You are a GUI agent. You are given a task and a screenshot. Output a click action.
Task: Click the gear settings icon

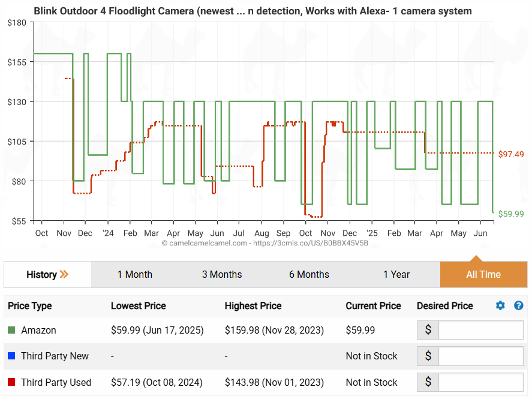pyautogui.click(x=500, y=306)
